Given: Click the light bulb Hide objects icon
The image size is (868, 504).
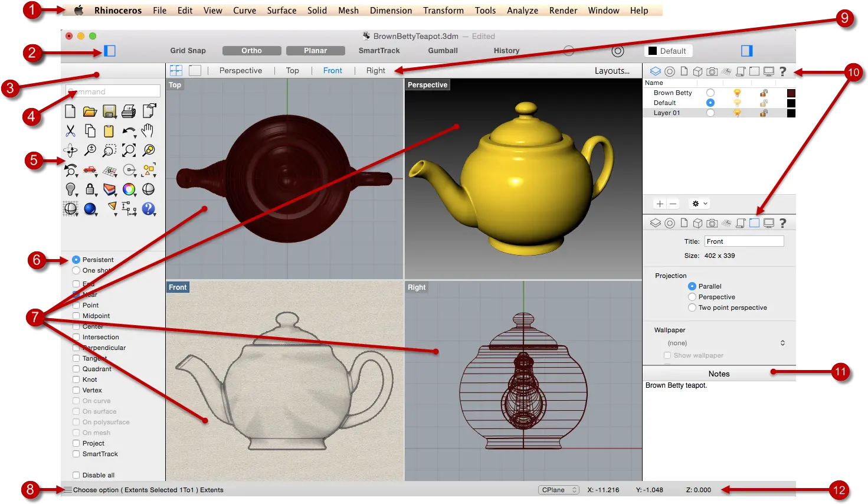Looking at the screenshot, I should (x=70, y=189).
